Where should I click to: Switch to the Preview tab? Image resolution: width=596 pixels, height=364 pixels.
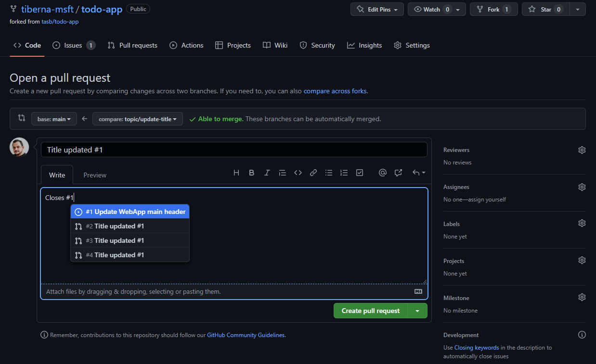pos(94,175)
